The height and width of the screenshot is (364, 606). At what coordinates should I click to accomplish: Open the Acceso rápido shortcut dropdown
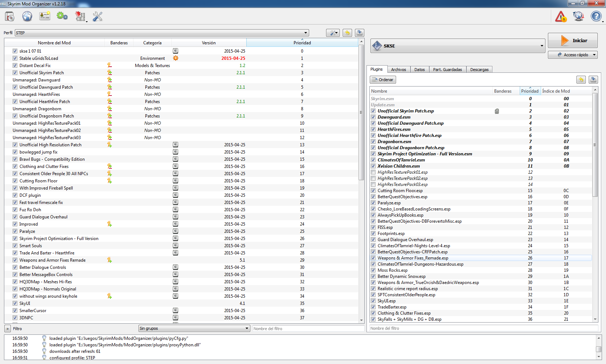pos(573,55)
